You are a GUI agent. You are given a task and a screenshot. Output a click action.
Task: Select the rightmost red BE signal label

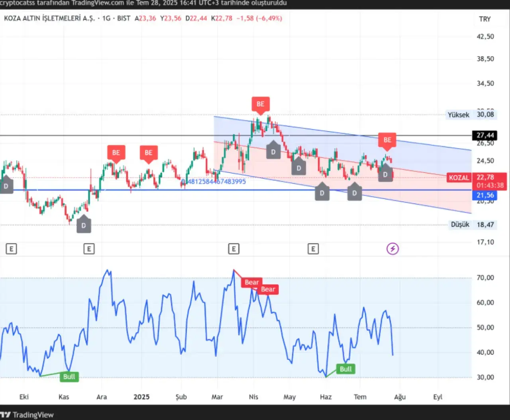point(387,140)
